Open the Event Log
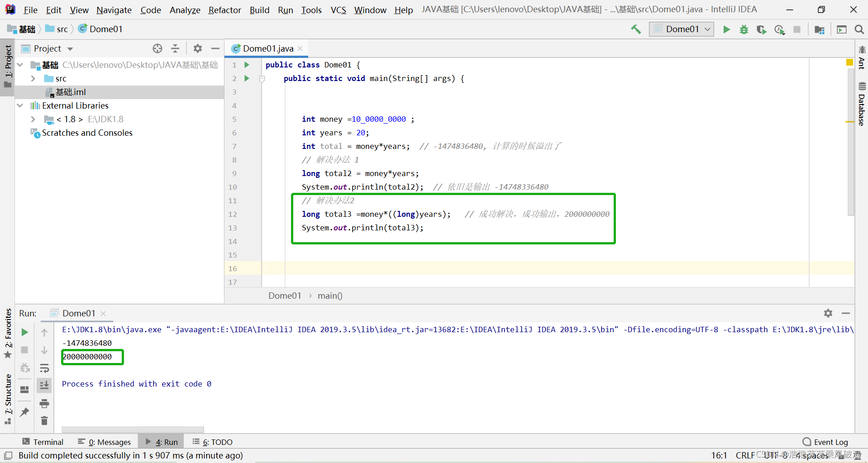 click(x=825, y=442)
